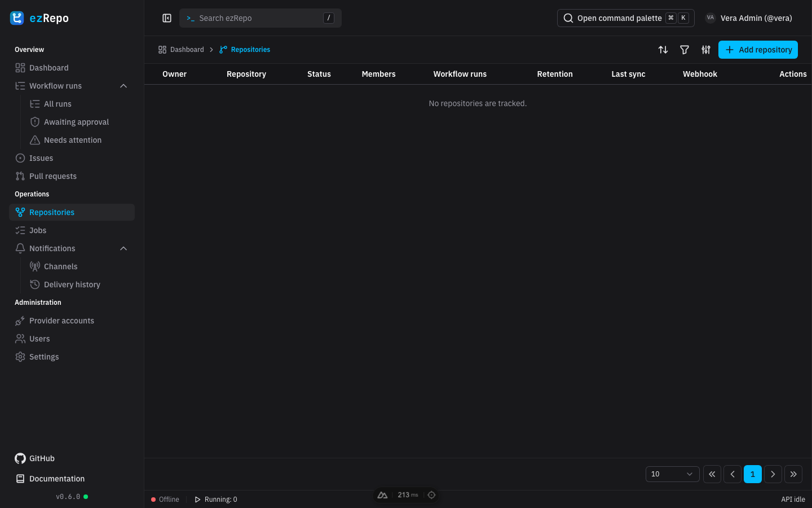The height and width of the screenshot is (508, 812).
Task: Go to next page
Action: (773, 474)
